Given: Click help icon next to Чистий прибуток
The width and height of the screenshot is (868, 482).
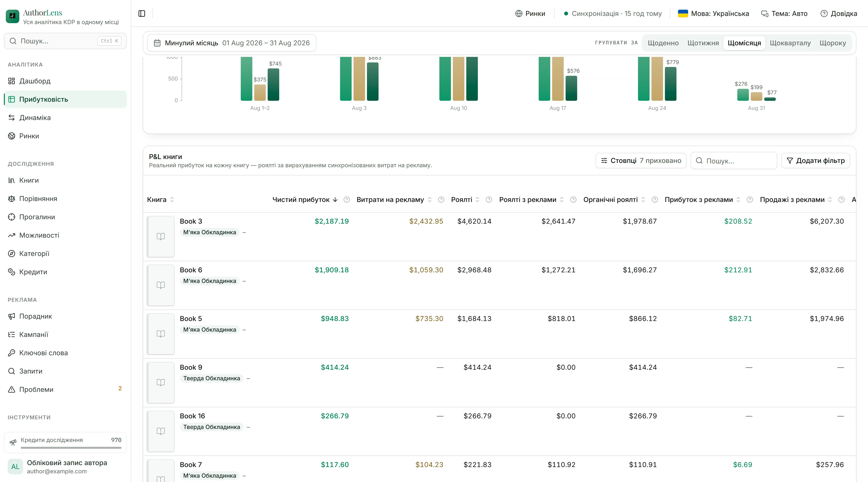Looking at the screenshot, I should [x=346, y=199].
